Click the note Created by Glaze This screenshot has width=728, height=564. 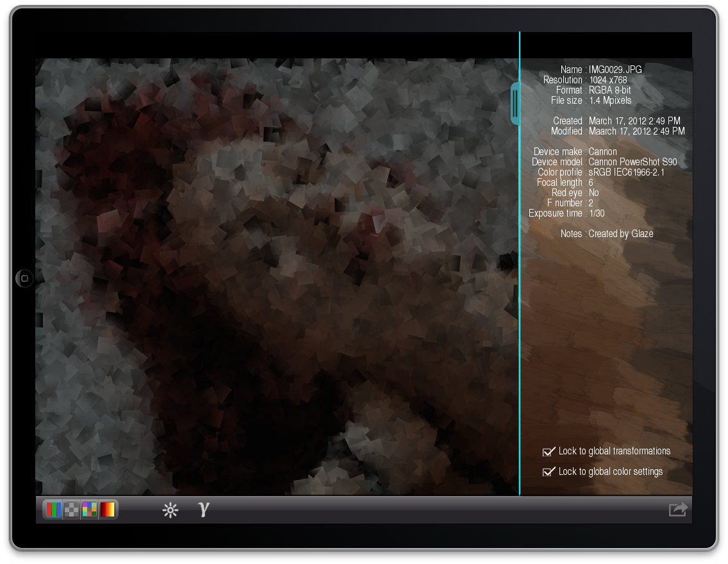pyautogui.click(x=621, y=234)
